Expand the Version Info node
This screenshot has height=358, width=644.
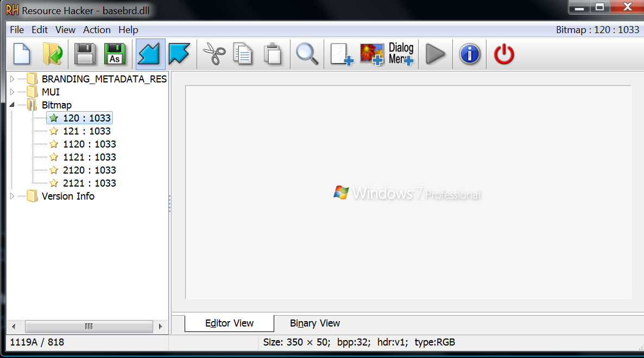tap(12, 196)
